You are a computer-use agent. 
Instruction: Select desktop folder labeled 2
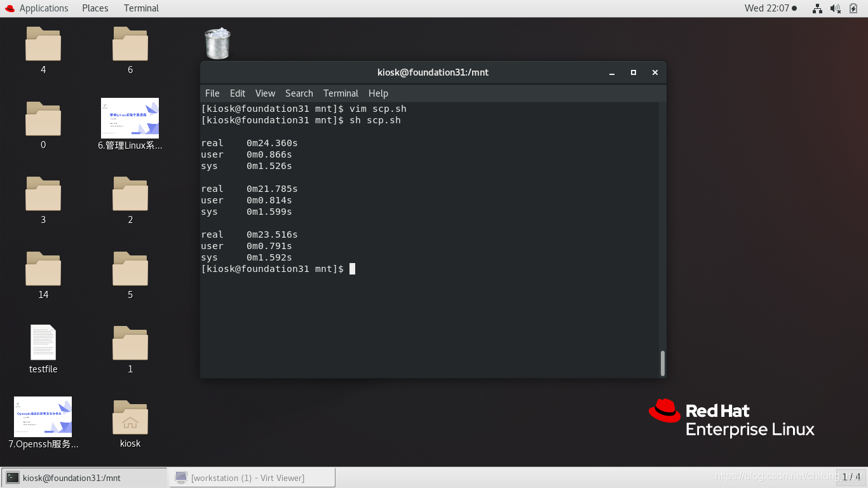coord(130,194)
